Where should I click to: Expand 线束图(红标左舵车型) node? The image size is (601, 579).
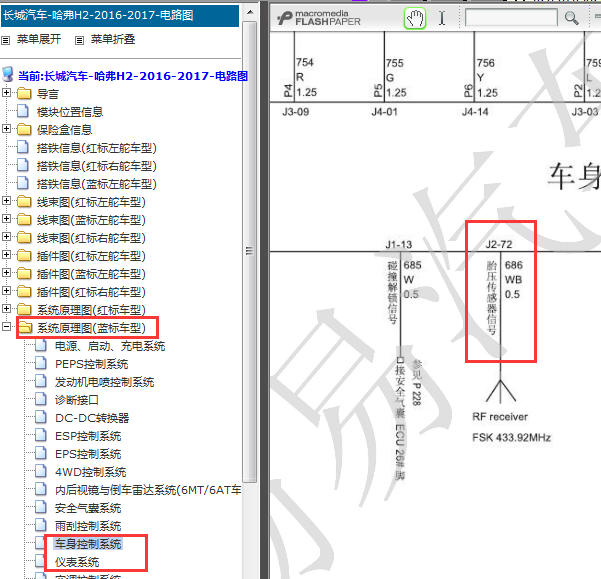click(x=6, y=200)
